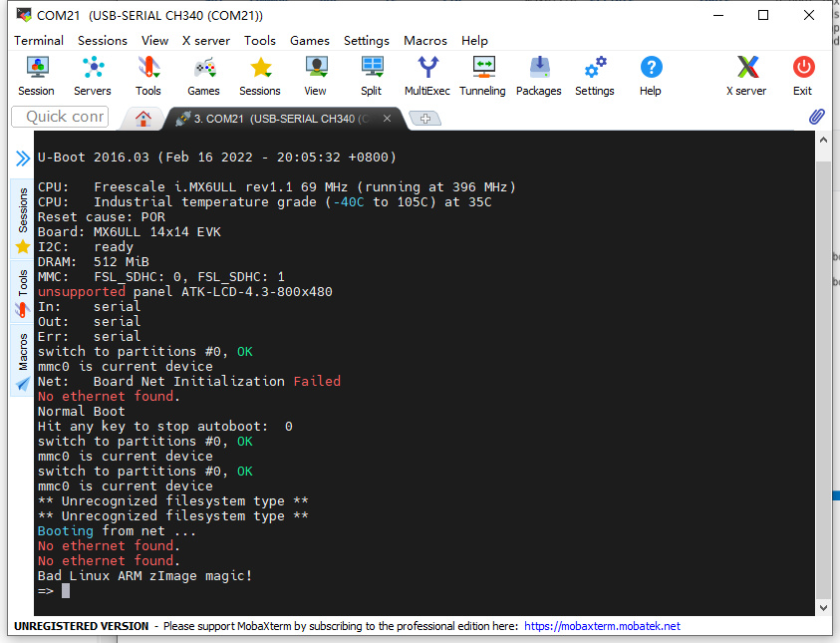The image size is (840, 643).
Task: Click the 'Bad Linux ARM zImage magic!' line
Action: pyautogui.click(x=144, y=576)
